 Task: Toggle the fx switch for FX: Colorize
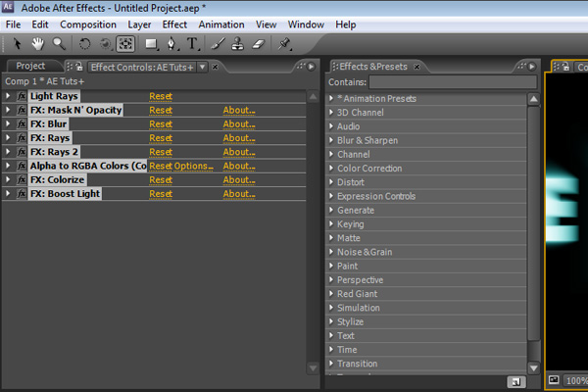[22, 179]
